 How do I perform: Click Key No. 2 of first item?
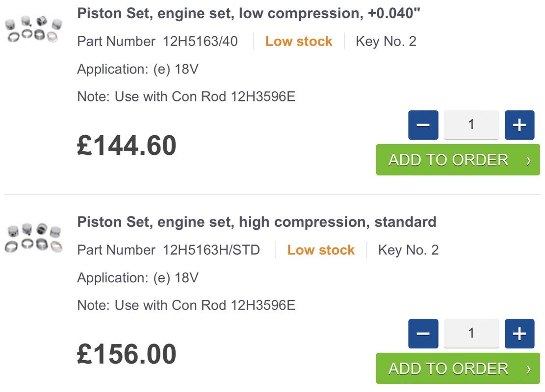click(x=386, y=41)
